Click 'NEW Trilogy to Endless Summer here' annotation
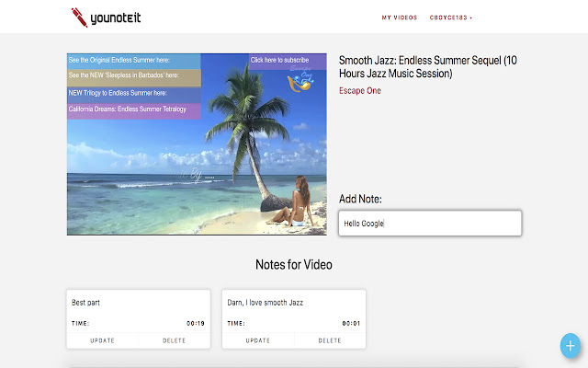The image size is (588, 368). click(134, 95)
